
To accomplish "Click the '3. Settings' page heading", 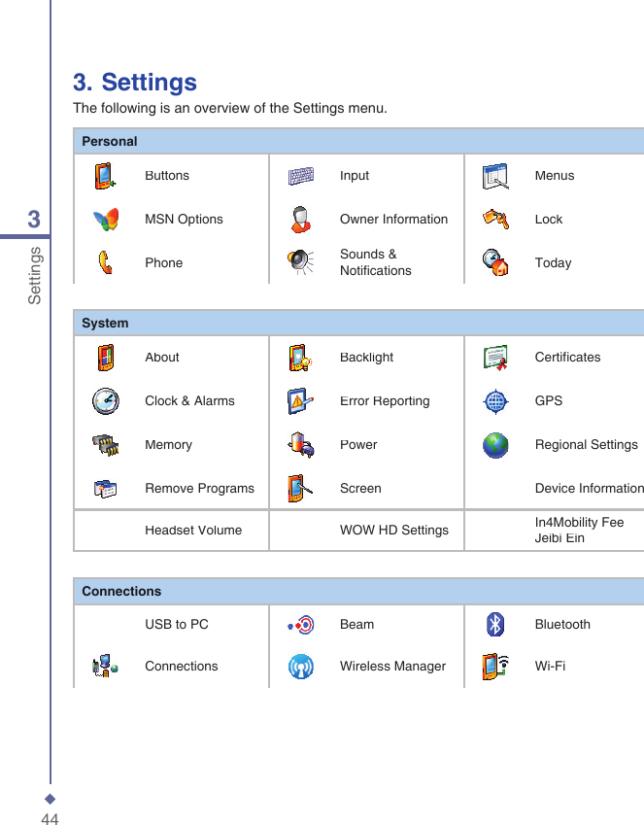I will (135, 82).
